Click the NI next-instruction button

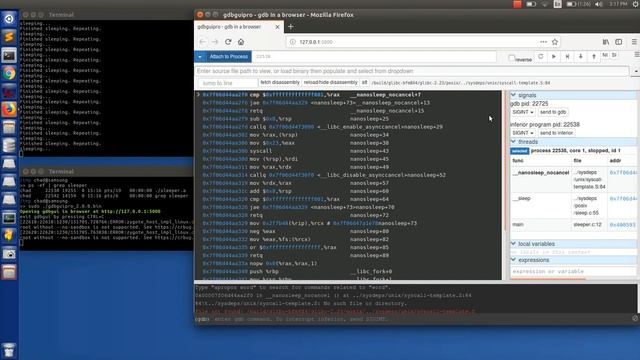pyautogui.click(x=605, y=55)
